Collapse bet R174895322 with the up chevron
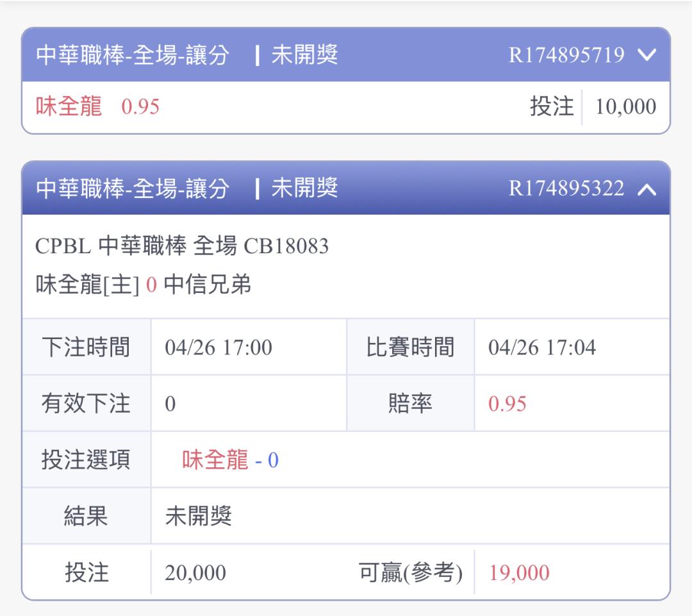This screenshot has height=616, width=692. [x=647, y=189]
